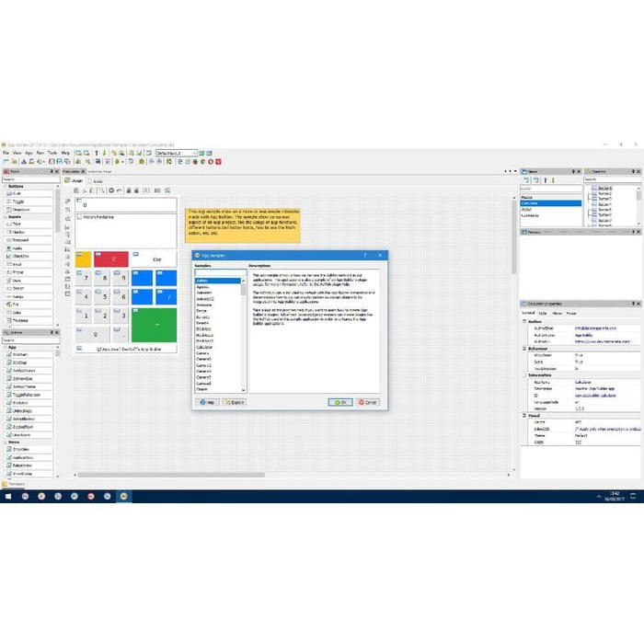Select the Date input control in Tools
Viewport: 644px width, 644px height.
click(x=29, y=281)
